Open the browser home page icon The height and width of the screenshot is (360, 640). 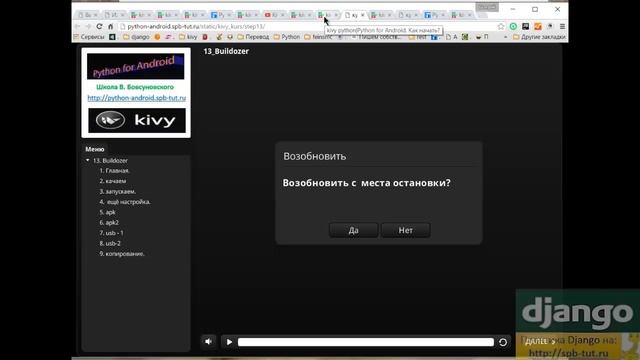click(110, 26)
